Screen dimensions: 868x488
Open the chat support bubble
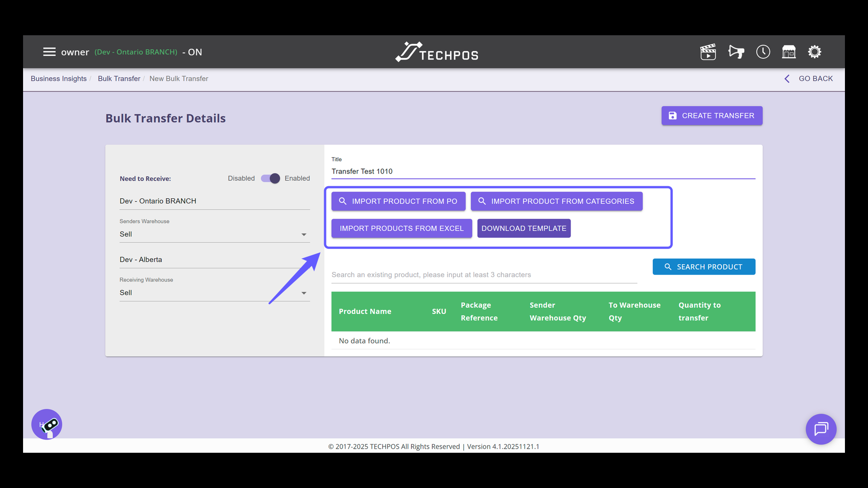(x=821, y=429)
